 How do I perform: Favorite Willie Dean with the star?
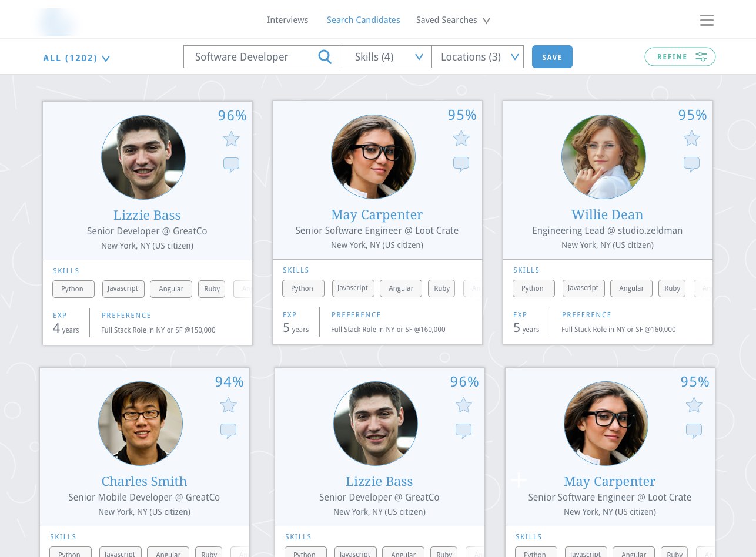click(x=691, y=139)
